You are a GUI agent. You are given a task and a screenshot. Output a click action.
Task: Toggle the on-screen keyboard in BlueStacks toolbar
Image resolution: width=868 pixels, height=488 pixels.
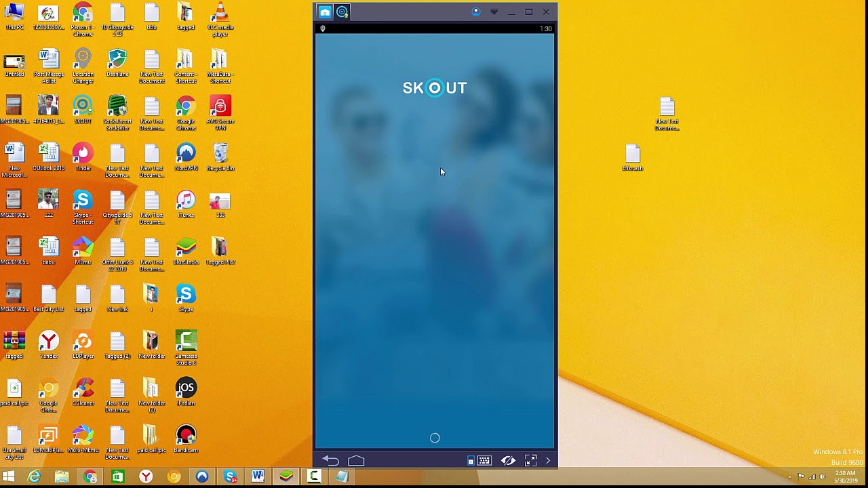(x=484, y=461)
